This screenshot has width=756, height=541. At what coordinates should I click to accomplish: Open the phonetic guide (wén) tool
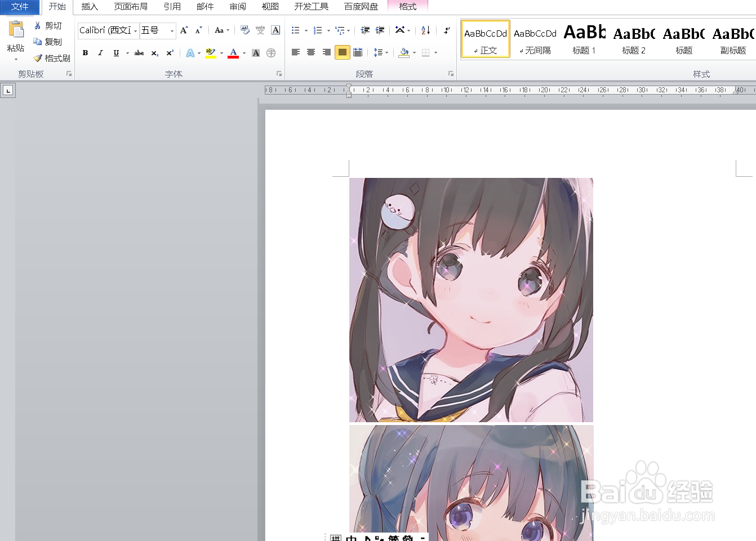pyautogui.click(x=260, y=30)
